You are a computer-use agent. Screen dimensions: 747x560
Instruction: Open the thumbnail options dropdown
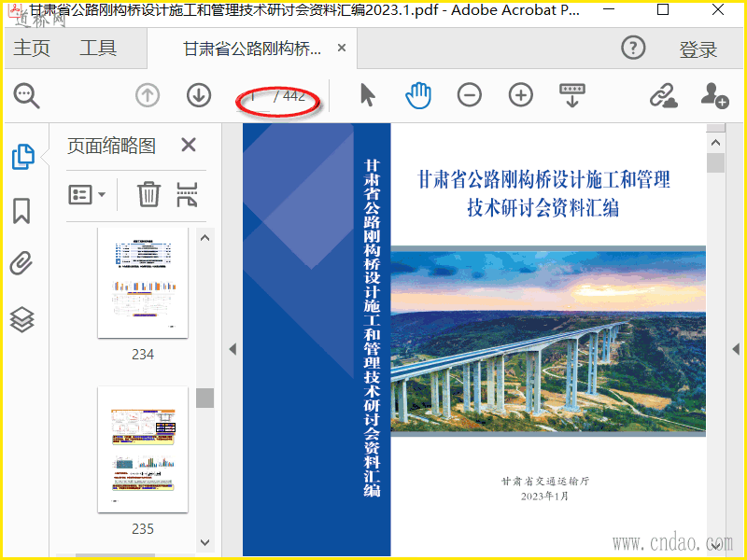[x=86, y=194]
